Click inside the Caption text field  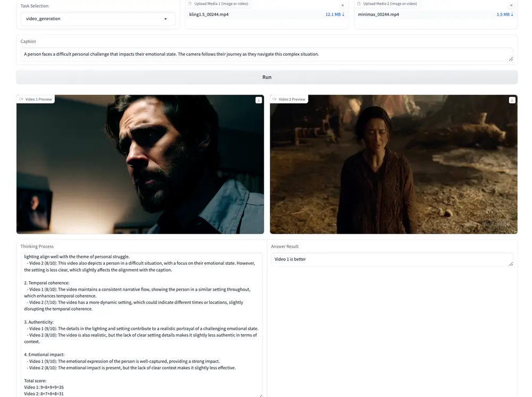point(266,54)
